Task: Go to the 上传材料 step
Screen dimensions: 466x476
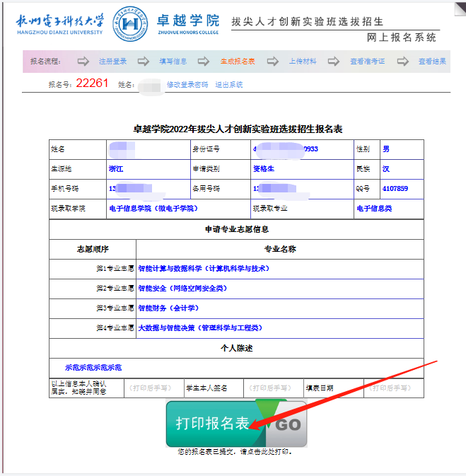Action: [303, 62]
